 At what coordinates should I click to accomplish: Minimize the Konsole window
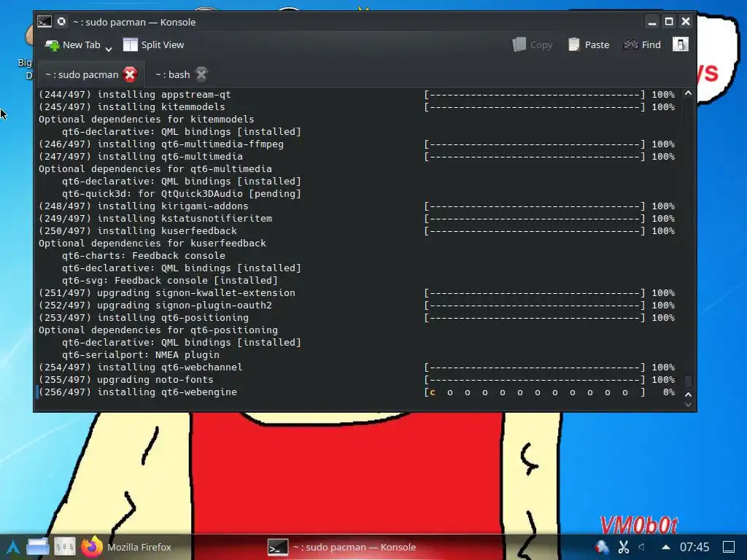point(652,22)
